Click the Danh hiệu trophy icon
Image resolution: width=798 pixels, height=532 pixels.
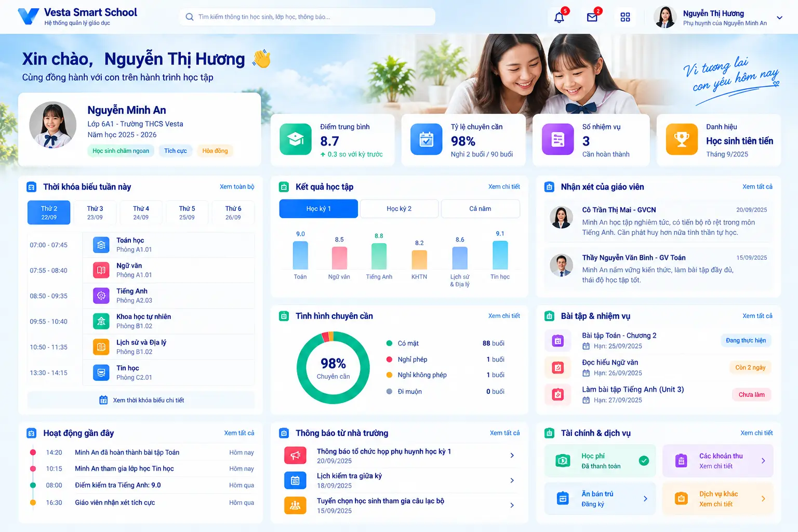tap(682, 139)
